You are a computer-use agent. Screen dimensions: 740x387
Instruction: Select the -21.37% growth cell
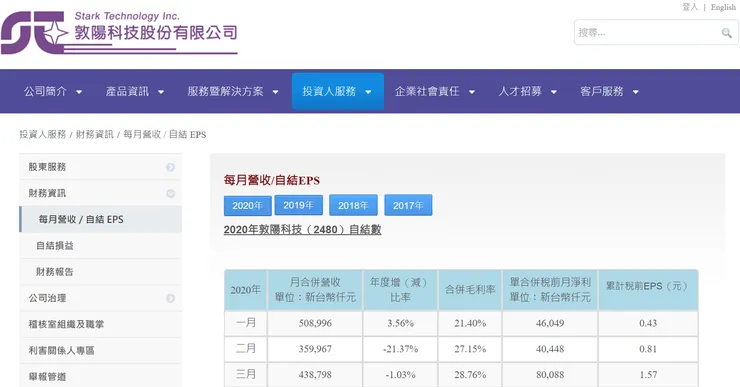point(400,349)
